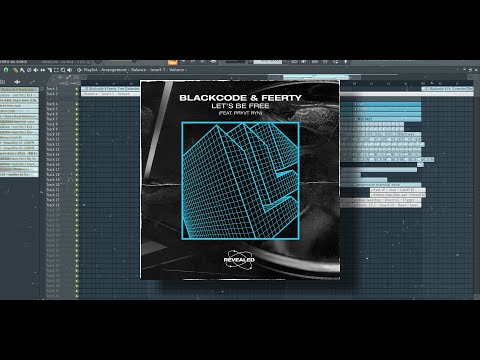This screenshot has height=360, width=480.
Task: Toggle mute switch for Track 1
Action: (x=77, y=89)
